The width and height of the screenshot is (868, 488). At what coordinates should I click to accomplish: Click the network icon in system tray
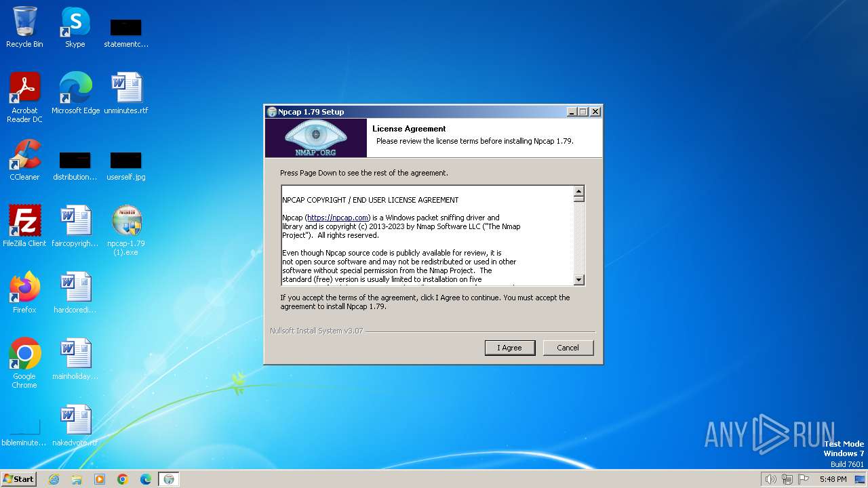coord(787,479)
